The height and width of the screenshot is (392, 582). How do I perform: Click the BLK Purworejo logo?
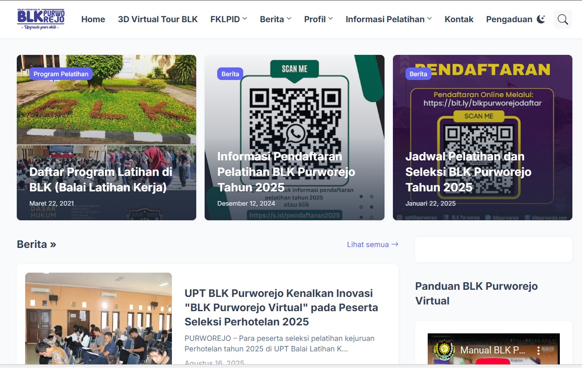click(x=41, y=19)
